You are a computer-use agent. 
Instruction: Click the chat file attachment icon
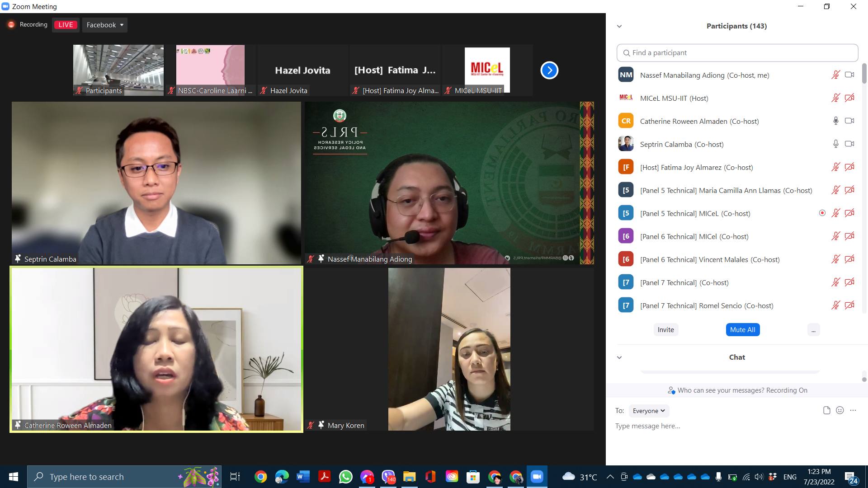click(x=826, y=410)
